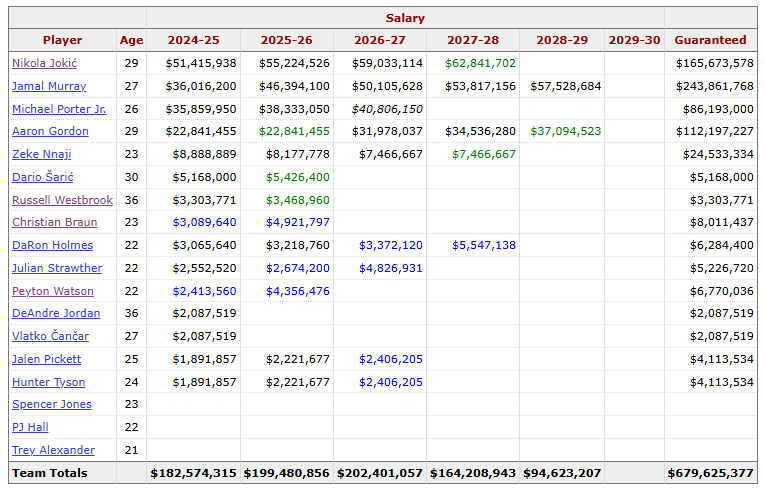
Task: Select Team Totals $199,480,856 cell
Action: (286, 473)
